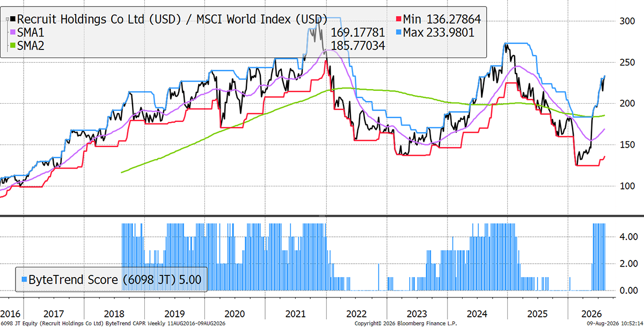Screen dimensions: 644x327
Task: Click the 2019 year label on time axis
Action: coord(174,313)
